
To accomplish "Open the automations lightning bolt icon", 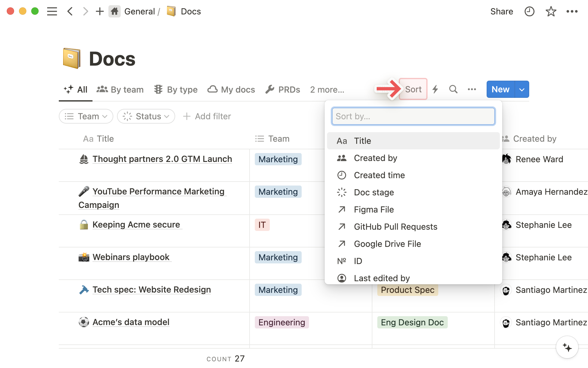I will [x=435, y=90].
